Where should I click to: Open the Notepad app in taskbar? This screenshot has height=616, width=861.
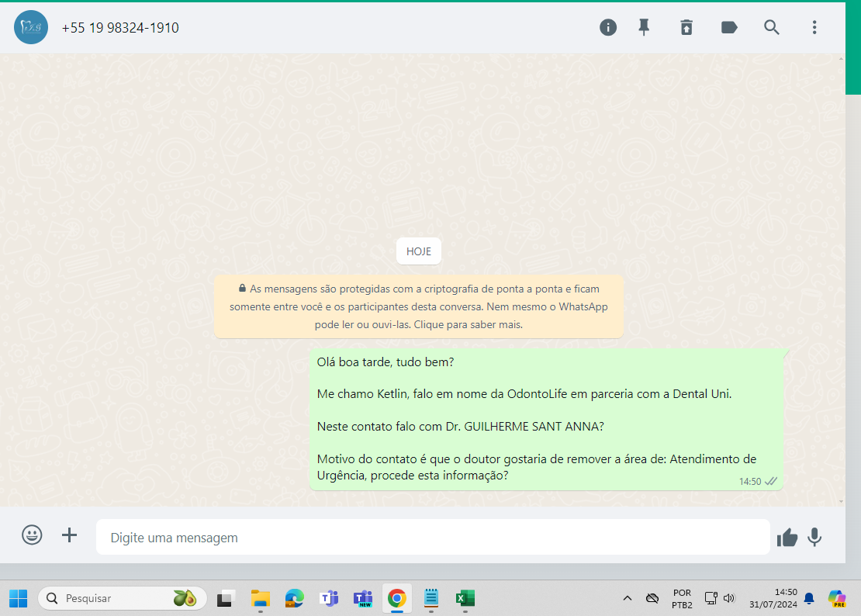431,598
